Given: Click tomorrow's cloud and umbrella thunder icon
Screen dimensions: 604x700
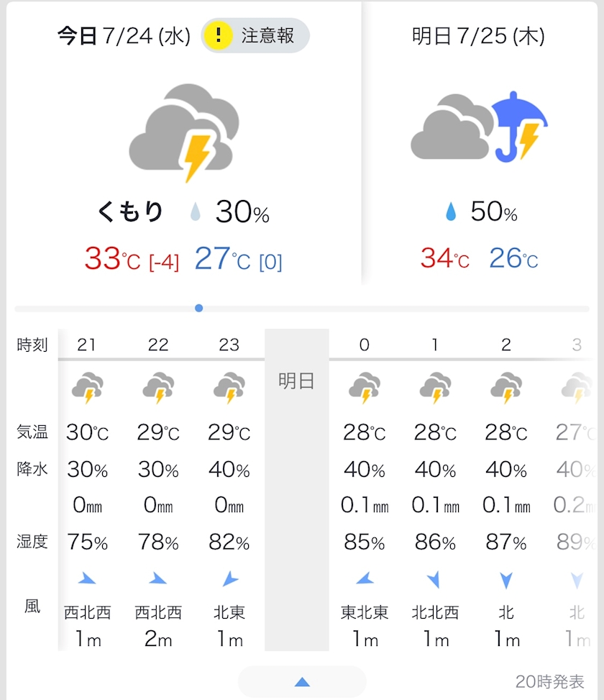Looking at the screenshot, I should pos(479,127).
